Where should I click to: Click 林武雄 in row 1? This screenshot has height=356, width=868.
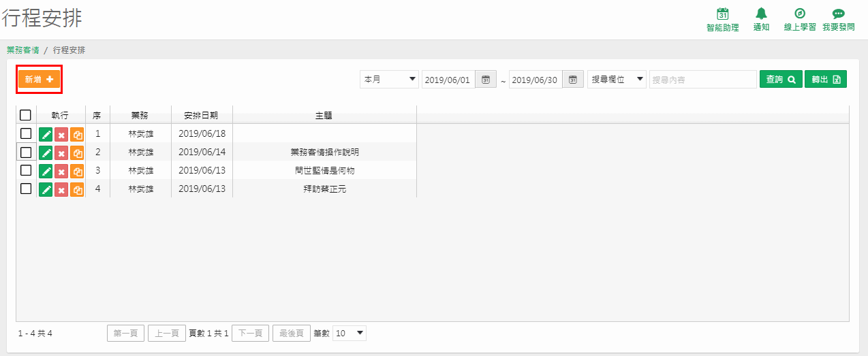(x=141, y=134)
